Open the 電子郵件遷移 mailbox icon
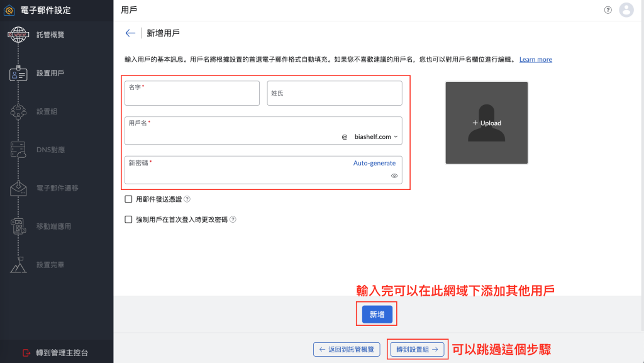Screen dimensions: 644x363 click(18, 188)
